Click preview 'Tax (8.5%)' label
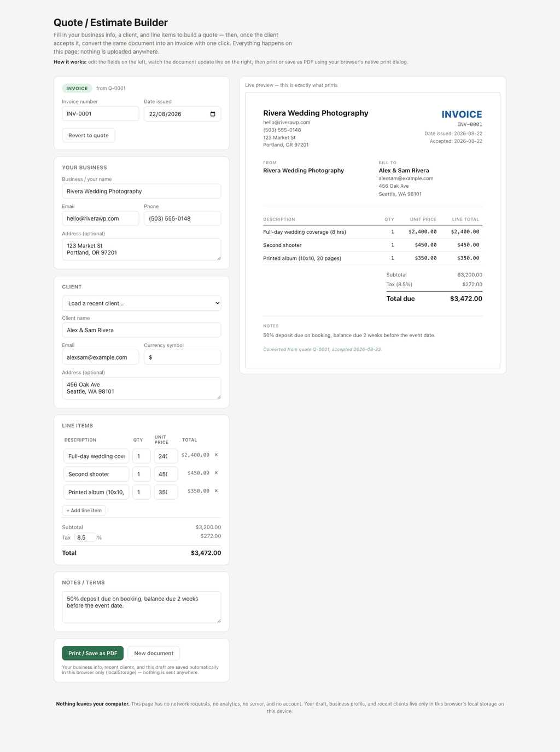 [x=399, y=285]
